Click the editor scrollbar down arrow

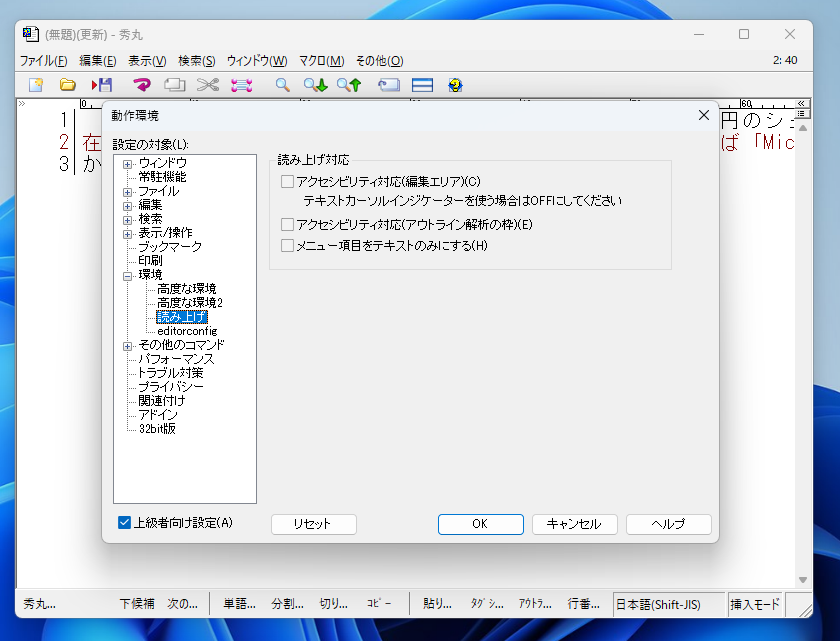point(802,580)
